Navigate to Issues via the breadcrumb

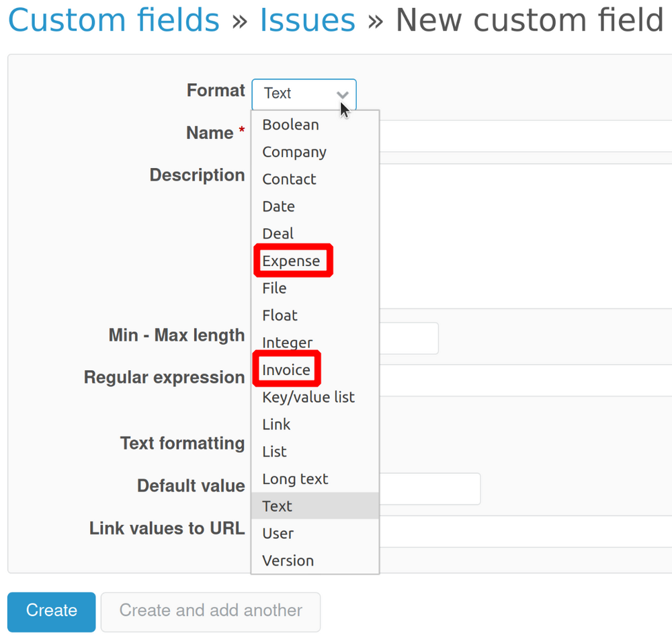[x=307, y=20]
